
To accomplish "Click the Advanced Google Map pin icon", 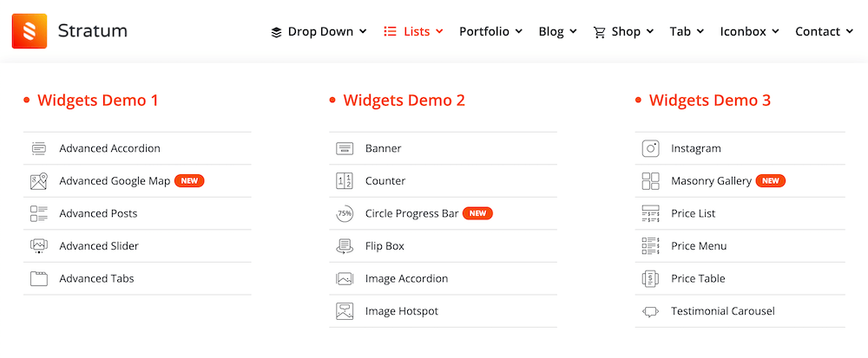I will (39, 180).
